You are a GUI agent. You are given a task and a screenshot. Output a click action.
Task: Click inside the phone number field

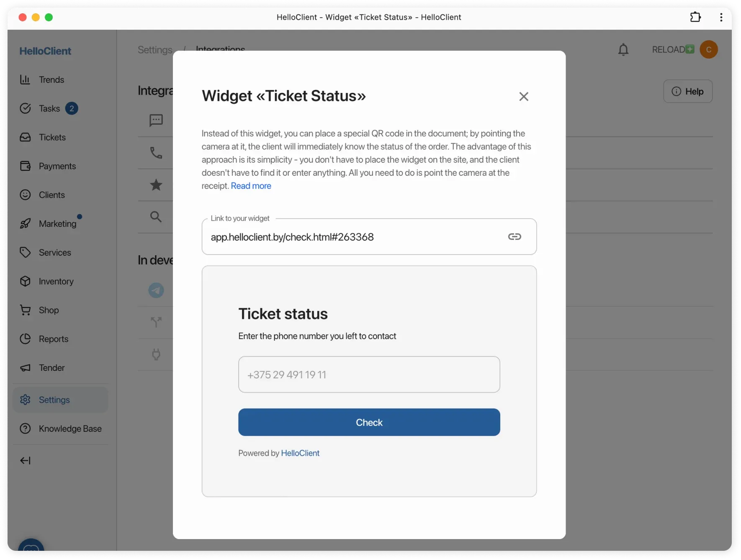369,375
